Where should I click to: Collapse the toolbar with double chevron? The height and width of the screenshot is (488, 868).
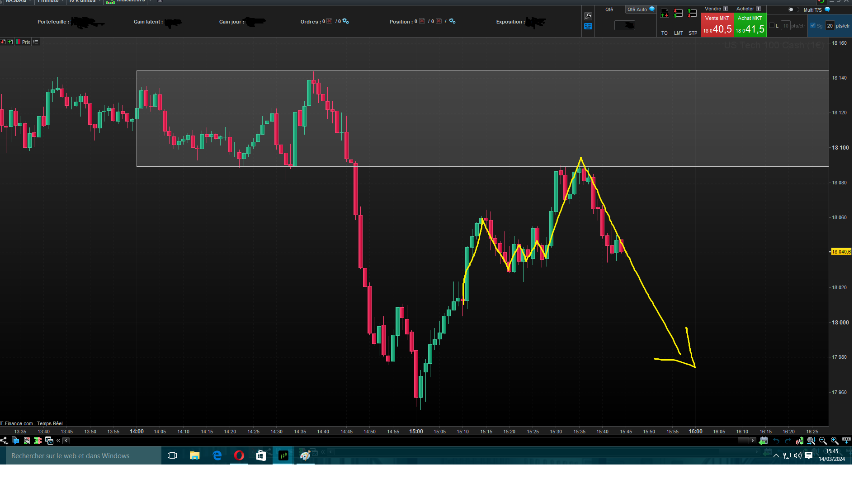pos(58,441)
